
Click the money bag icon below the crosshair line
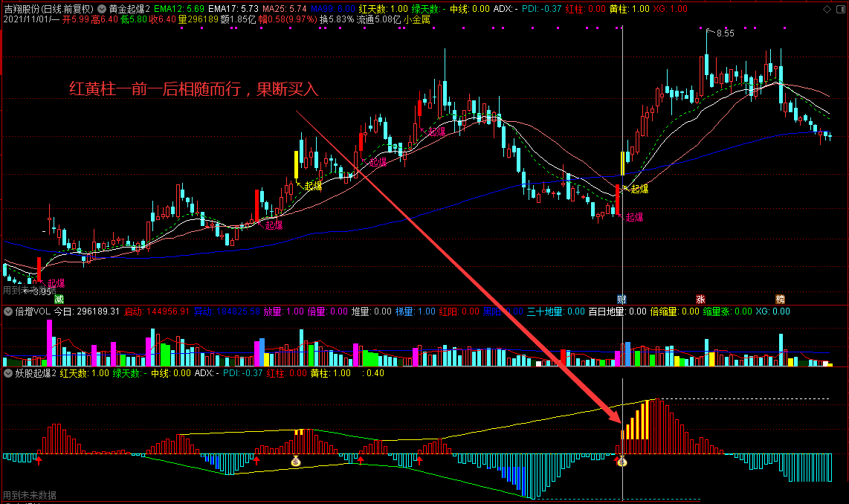(622, 461)
